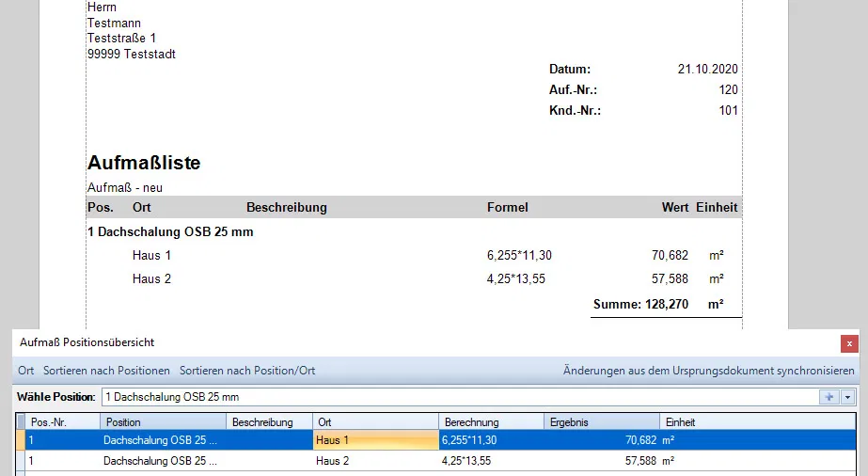
Task: Click the plus icon beside Wähle Position
Action: click(829, 397)
